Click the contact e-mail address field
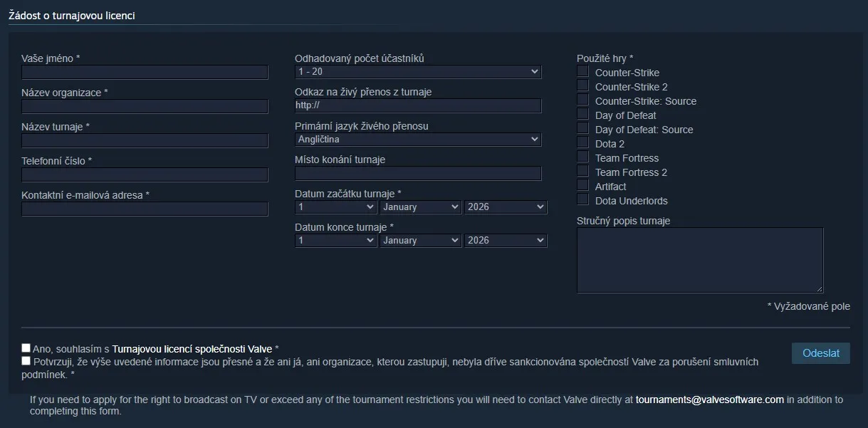This screenshot has width=868, height=428. point(145,209)
